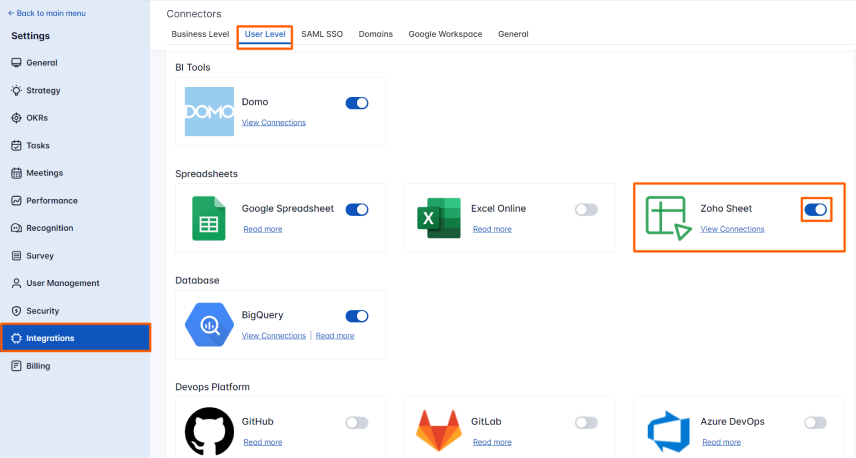Click the Security shield icon
This screenshot has width=856, height=458.
coord(16,311)
